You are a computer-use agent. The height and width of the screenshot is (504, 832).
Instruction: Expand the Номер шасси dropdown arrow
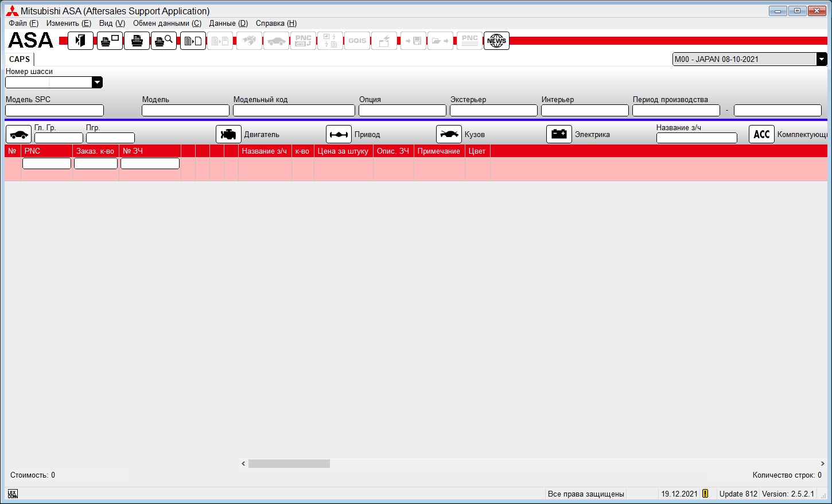[x=97, y=83]
